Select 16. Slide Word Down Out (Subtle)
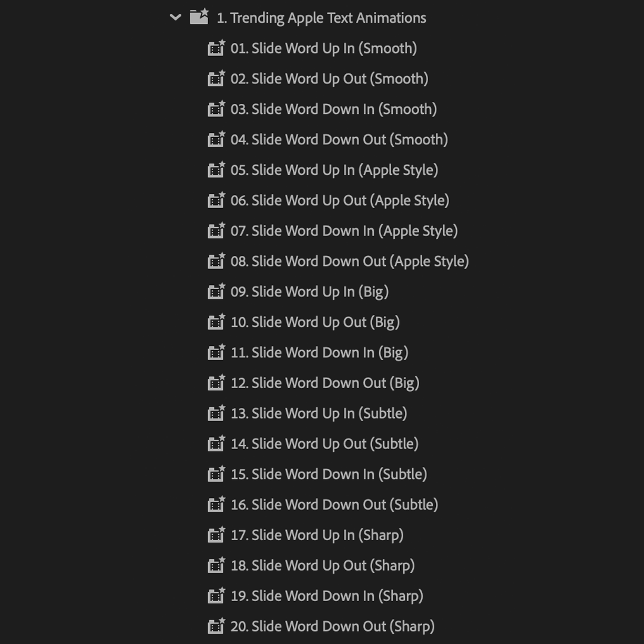The height and width of the screenshot is (644, 644). coord(335,504)
